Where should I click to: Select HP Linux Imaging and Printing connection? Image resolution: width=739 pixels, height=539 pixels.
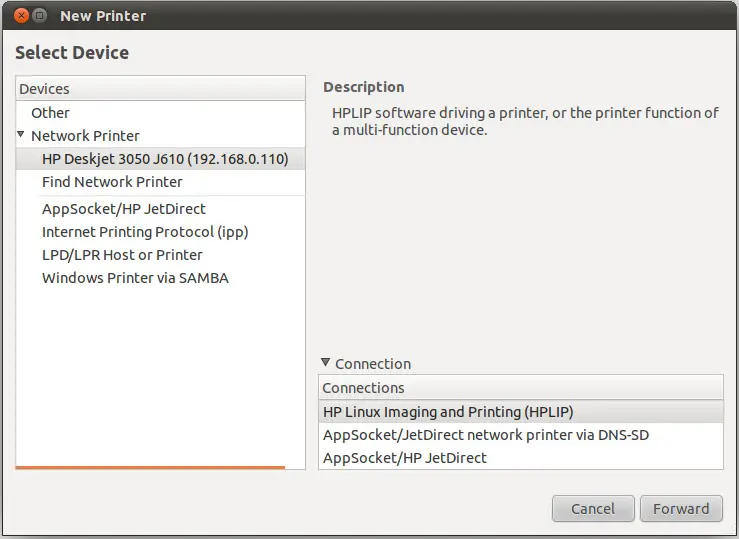point(448,412)
